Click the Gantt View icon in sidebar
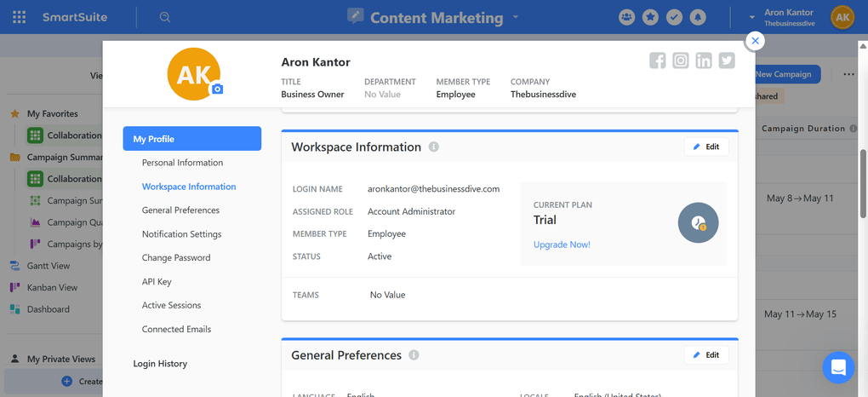Screen dimensions: 868x397 tap(15, 266)
